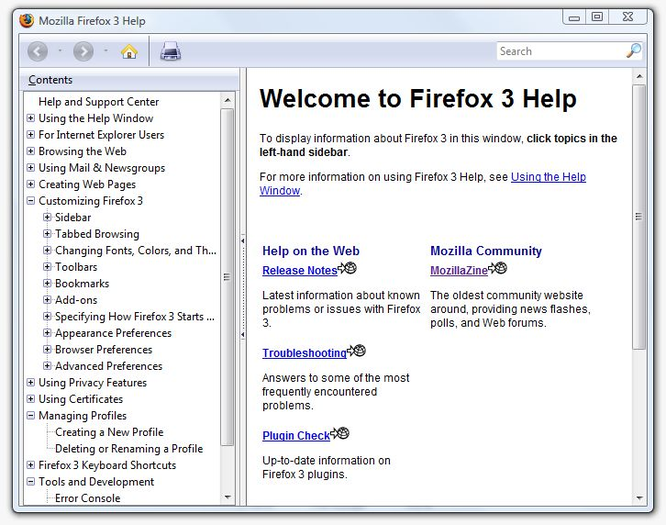The width and height of the screenshot is (666, 525).
Task: Click the external-link icon beside Plugin Check
Action: click(340, 433)
